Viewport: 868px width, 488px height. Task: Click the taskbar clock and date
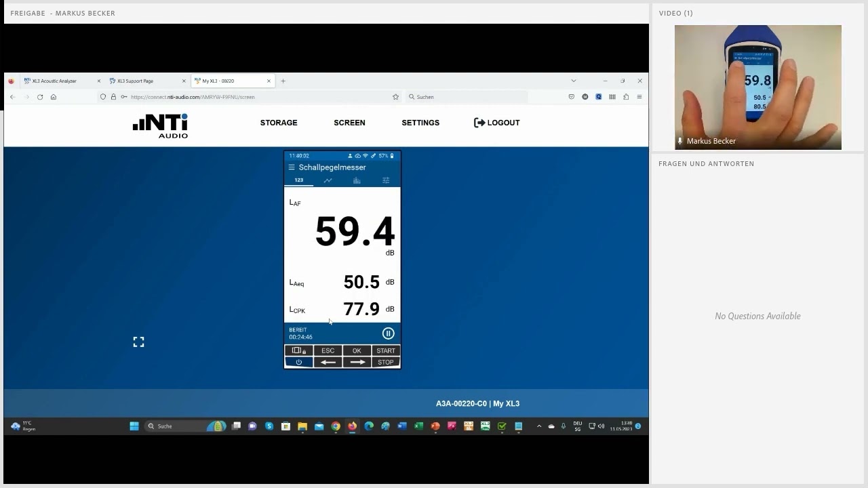coord(620,426)
